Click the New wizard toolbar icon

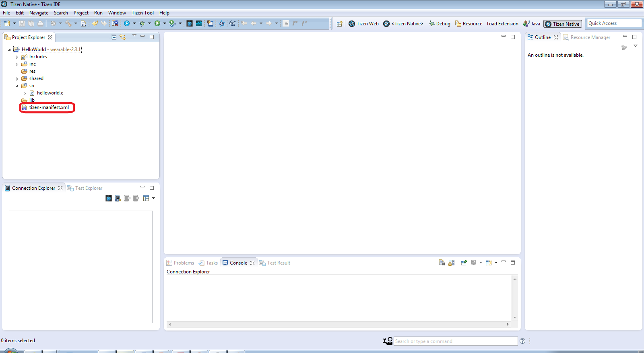point(7,23)
